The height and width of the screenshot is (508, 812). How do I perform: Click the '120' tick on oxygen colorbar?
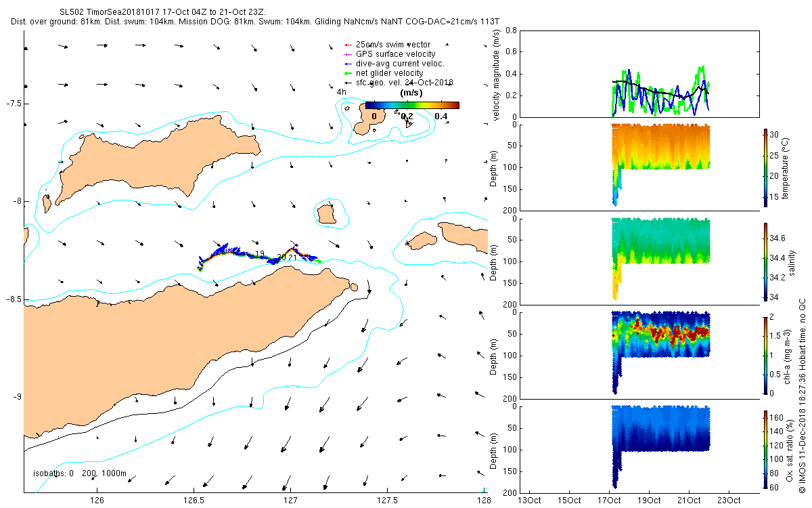777,445
